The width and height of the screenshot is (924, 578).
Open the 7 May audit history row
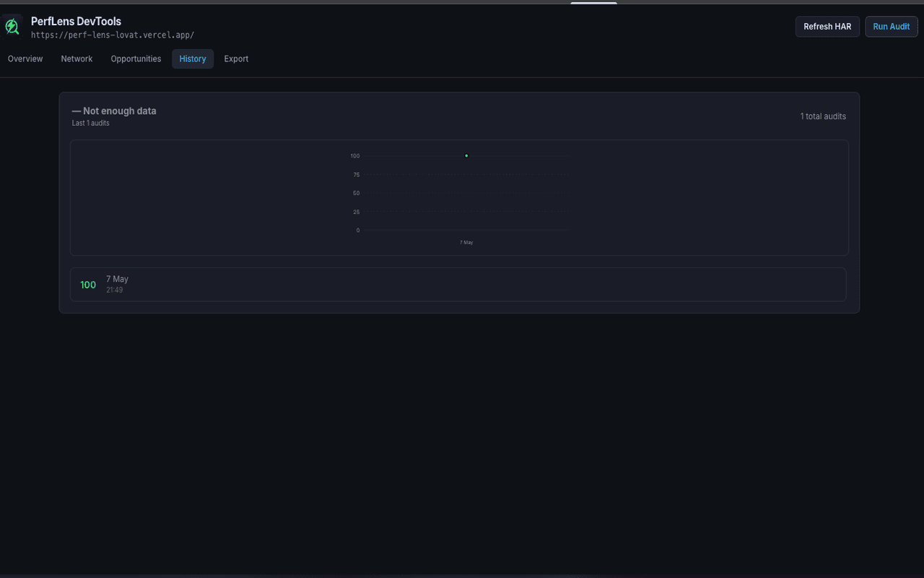tap(458, 285)
